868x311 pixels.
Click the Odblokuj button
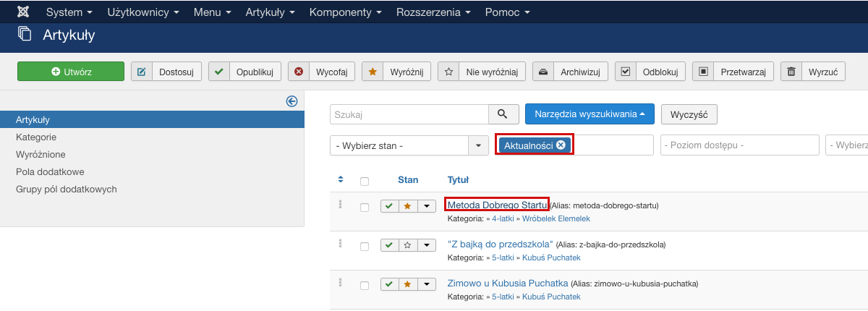[650, 72]
